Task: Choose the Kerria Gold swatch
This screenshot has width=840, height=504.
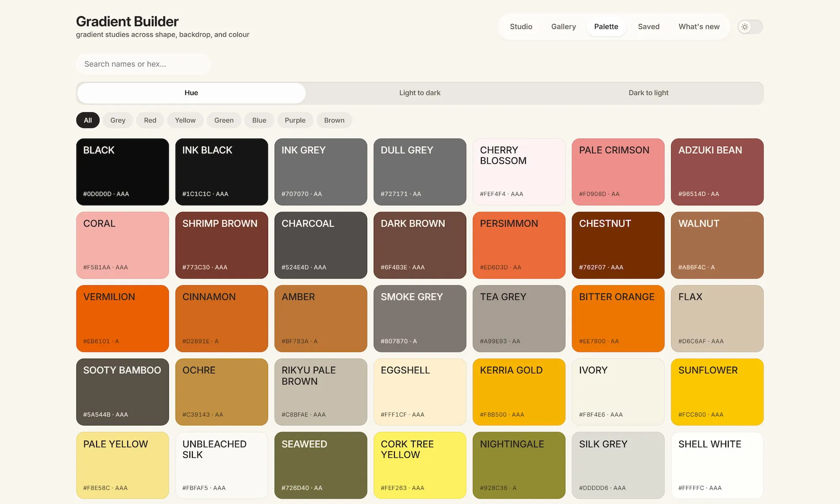Action: [x=519, y=392]
